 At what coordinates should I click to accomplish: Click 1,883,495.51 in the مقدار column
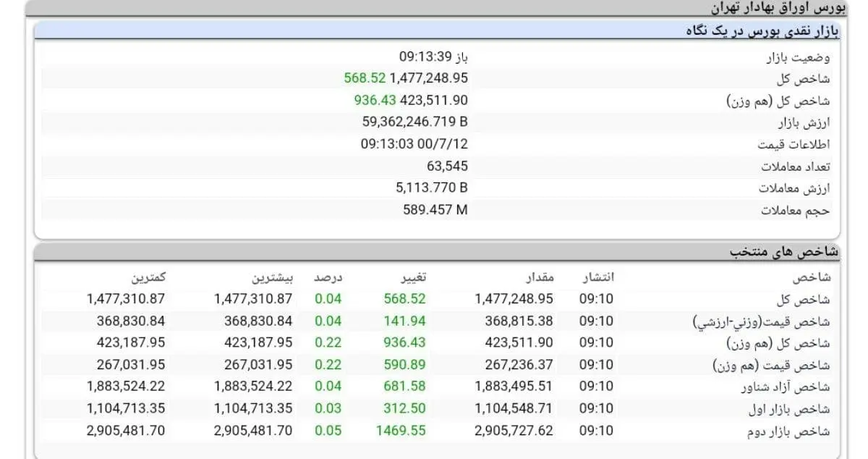coord(514,386)
